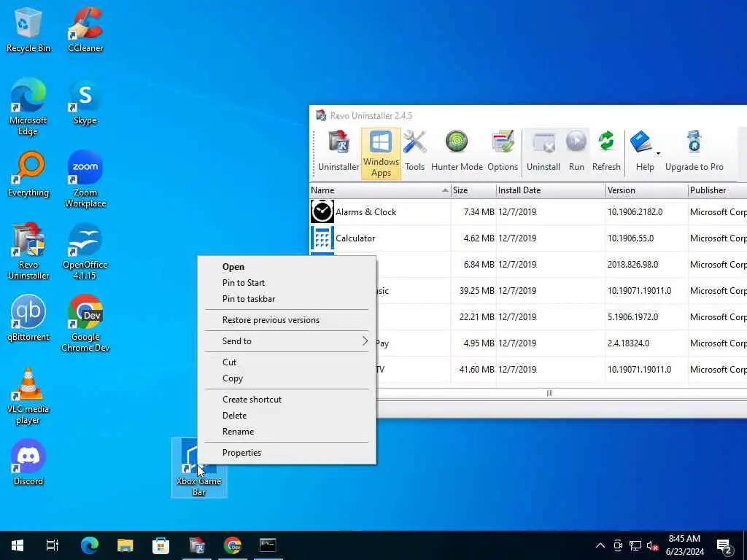
Task: Sort app list by Name column
Action: point(379,190)
